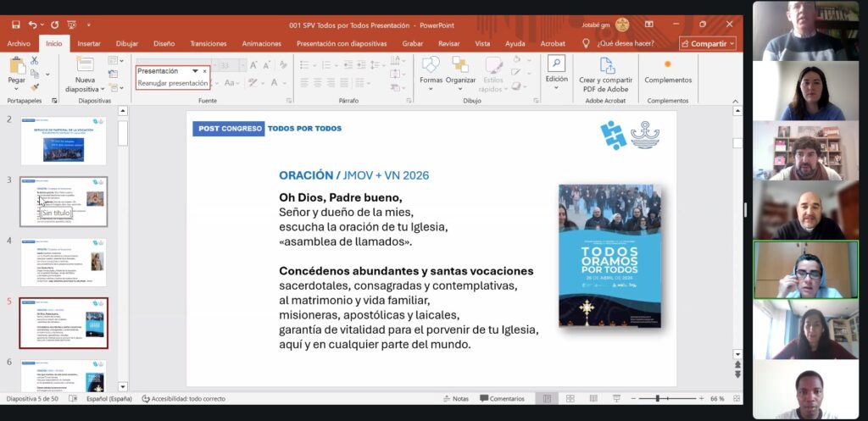Select slide 4 thumbnail in panel
This screenshot has height=421, width=868.
(64, 263)
